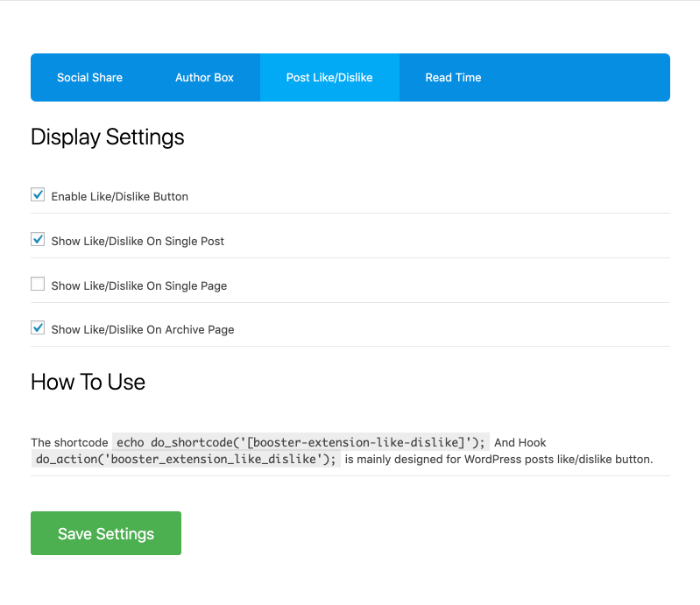
Task: Click the 'And Hook' text
Action: tap(520, 443)
